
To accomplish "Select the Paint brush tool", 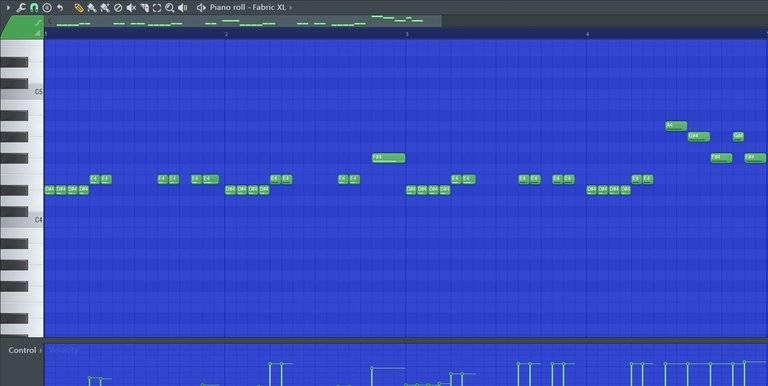I will [92, 7].
